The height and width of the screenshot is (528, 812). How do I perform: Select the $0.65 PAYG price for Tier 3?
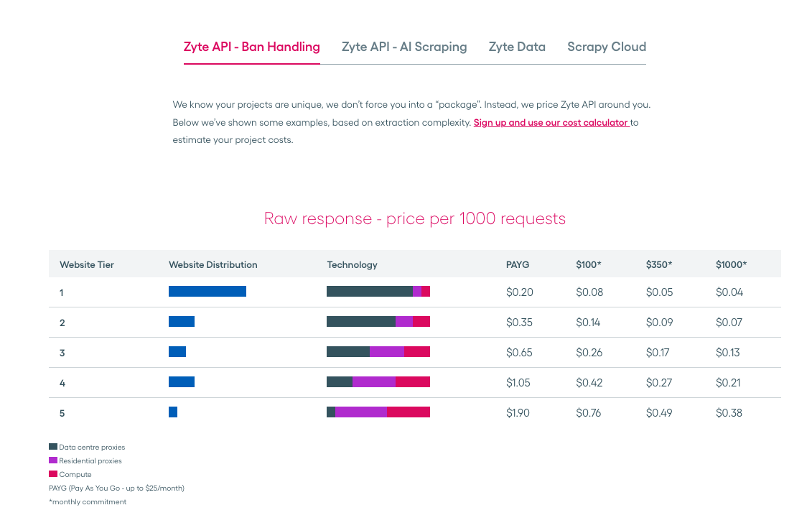(519, 352)
